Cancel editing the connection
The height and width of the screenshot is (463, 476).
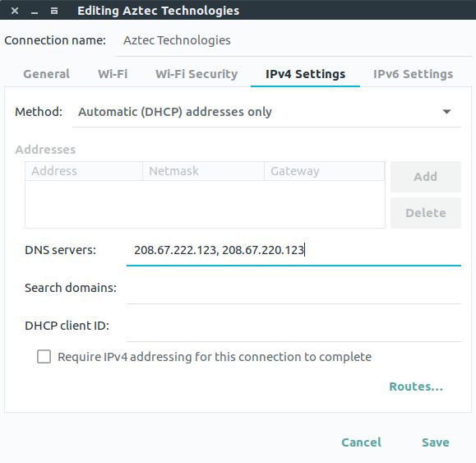coord(361,442)
